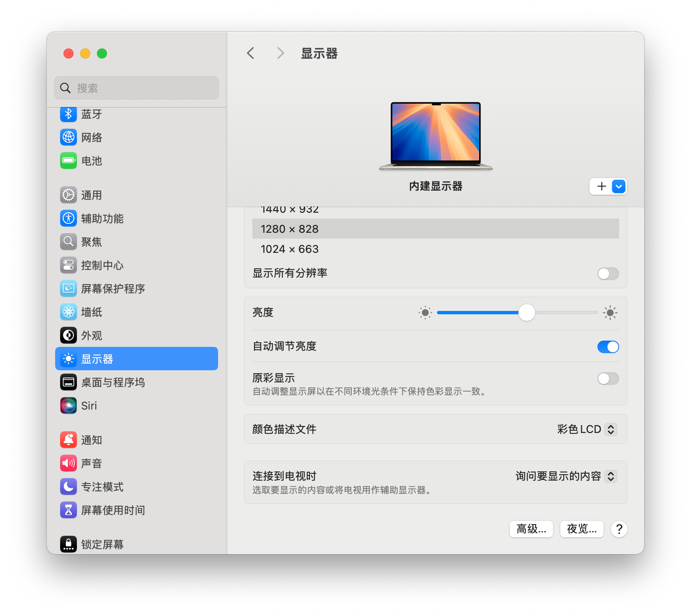Open the 颜色描述文件 彩色 LCD popup
The height and width of the screenshot is (616, 691).
(x=587, y=429)
